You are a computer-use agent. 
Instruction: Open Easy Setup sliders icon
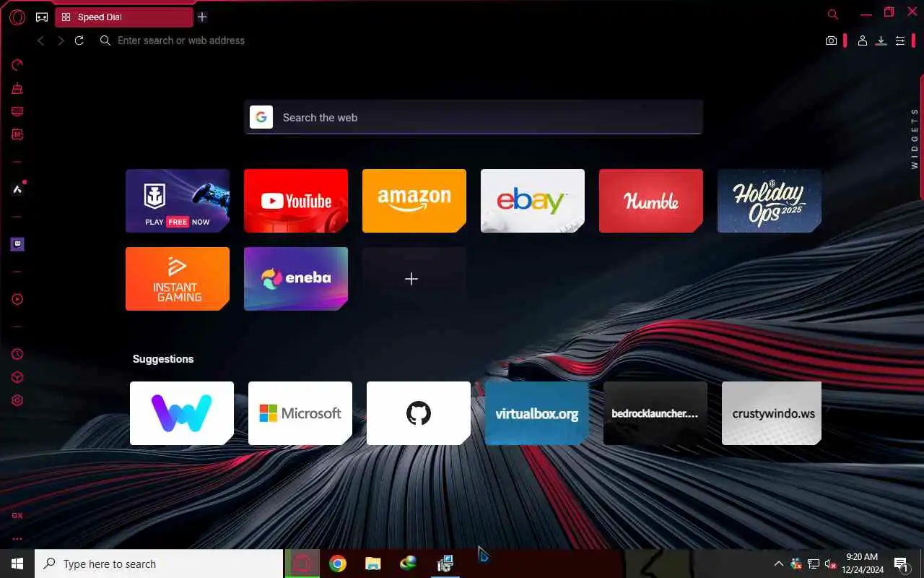tap(900, 41)
